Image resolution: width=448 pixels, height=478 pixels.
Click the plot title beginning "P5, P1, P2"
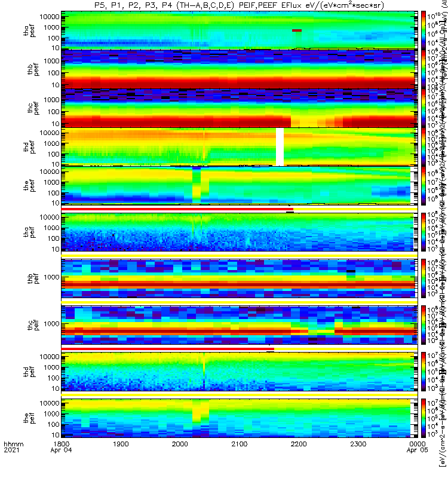click(x=240, y=5)
